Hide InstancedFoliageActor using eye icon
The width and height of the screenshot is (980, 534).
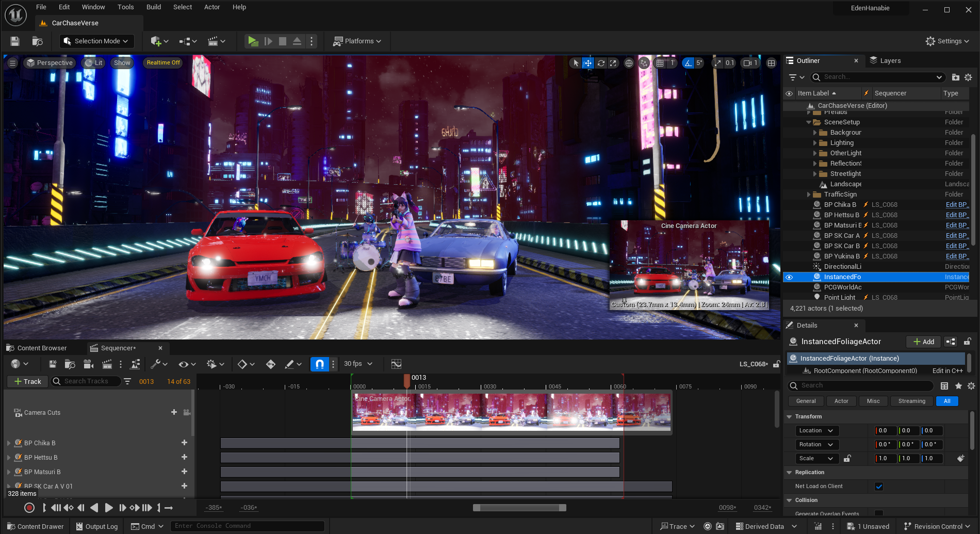point(789,277)
